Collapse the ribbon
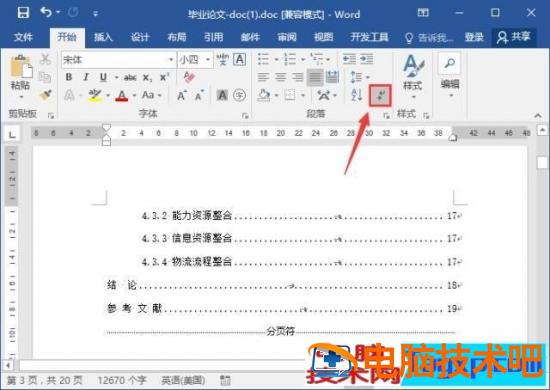550x390 pixels. coord(537,115)
